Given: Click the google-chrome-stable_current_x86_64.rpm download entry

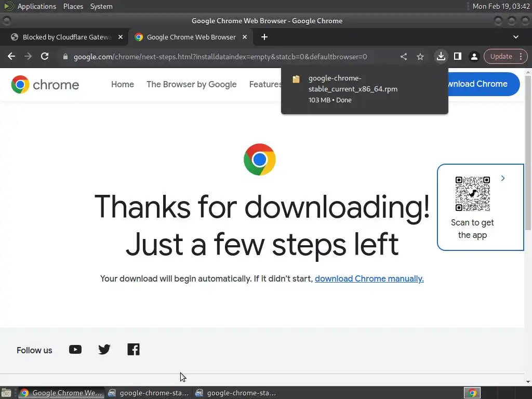Looking at the screenshot, I should 364,89.
